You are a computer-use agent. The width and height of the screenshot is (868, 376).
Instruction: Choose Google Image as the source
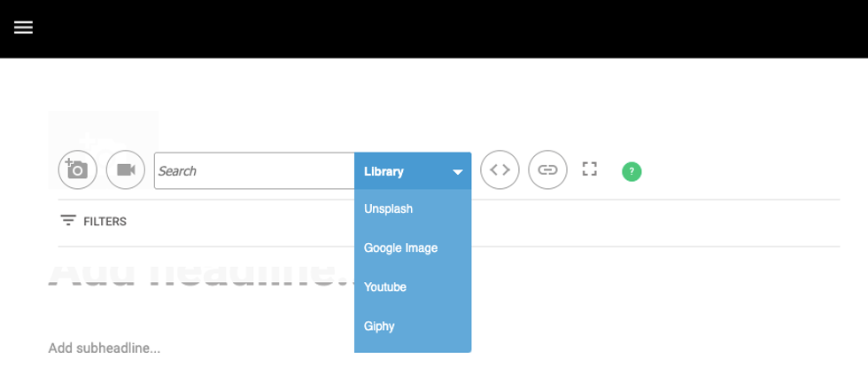401,248
